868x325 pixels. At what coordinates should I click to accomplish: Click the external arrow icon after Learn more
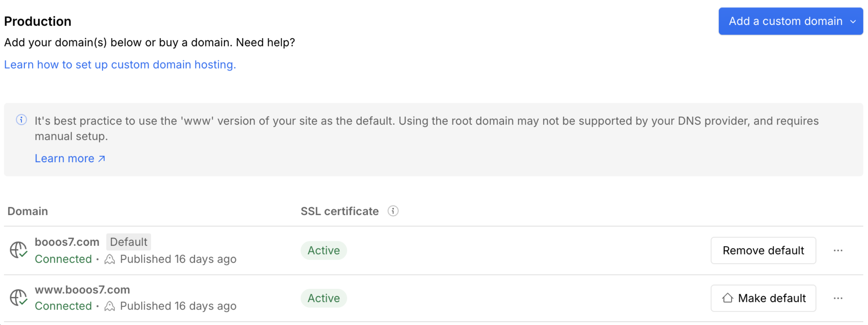pos(102,159)
